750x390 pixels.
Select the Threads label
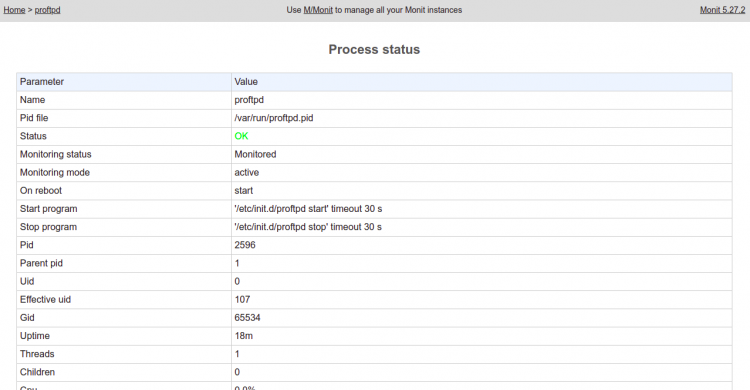37,355
